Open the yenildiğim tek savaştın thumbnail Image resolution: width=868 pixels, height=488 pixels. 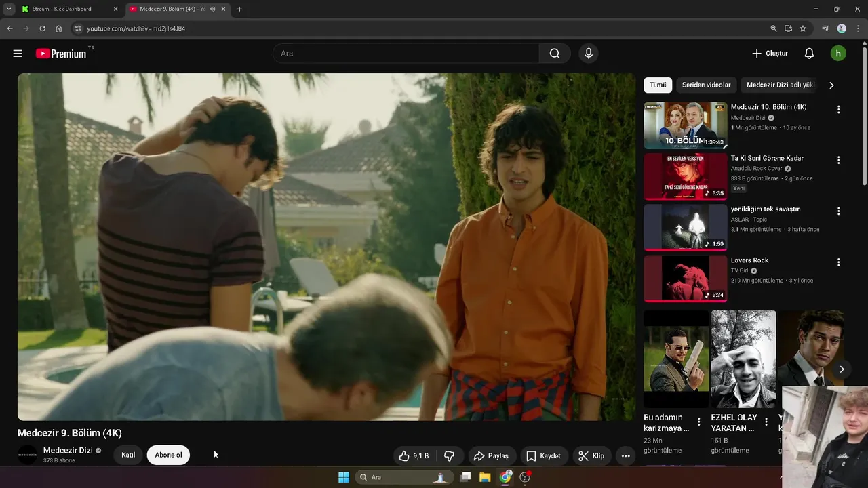(x=685, y=227)
